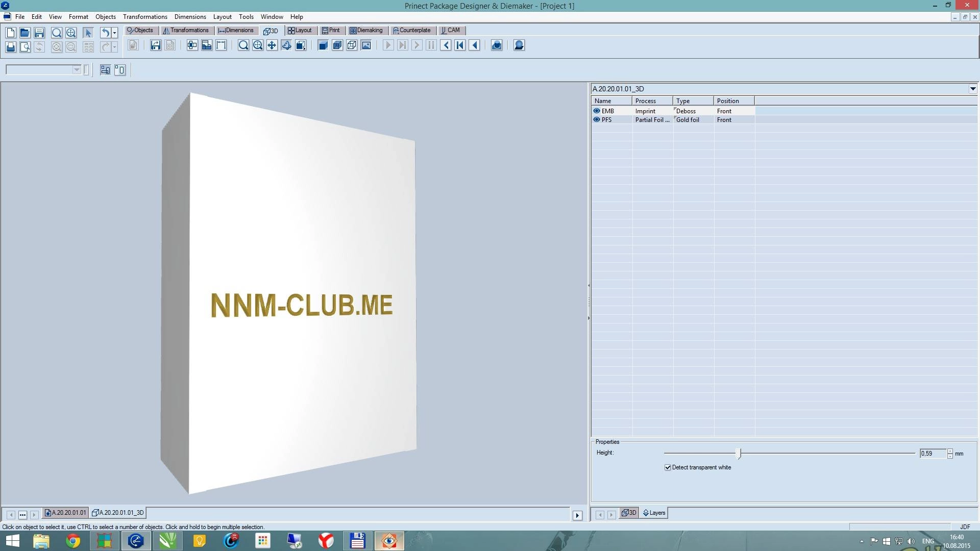Open the Gold foil type dropdown cell
The height and width of the screenshot is (551, 980).
(693, 119)
